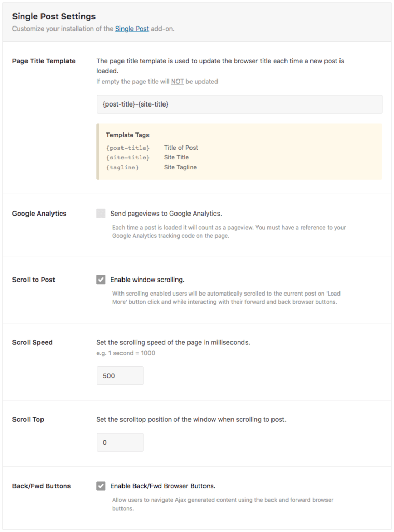The width and height of the screenshot is (394, 532).
Task: Click the Scroll to Post label
Action: (x=33, y=279)
